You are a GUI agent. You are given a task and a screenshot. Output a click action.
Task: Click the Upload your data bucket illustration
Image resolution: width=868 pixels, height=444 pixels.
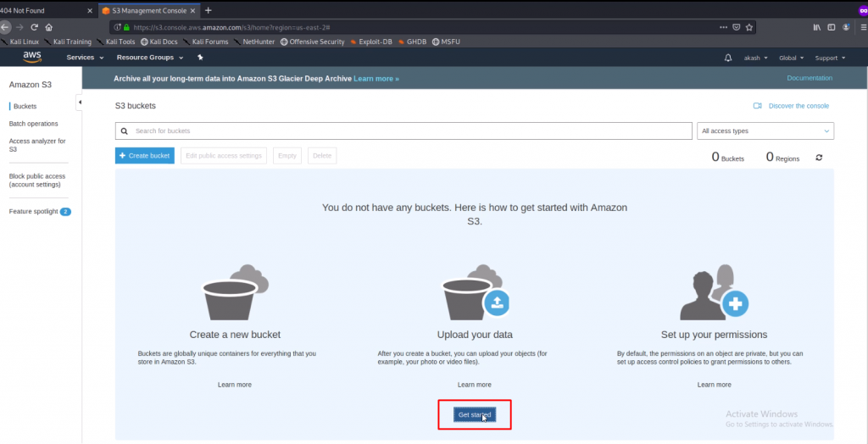(x=475, y=292)
